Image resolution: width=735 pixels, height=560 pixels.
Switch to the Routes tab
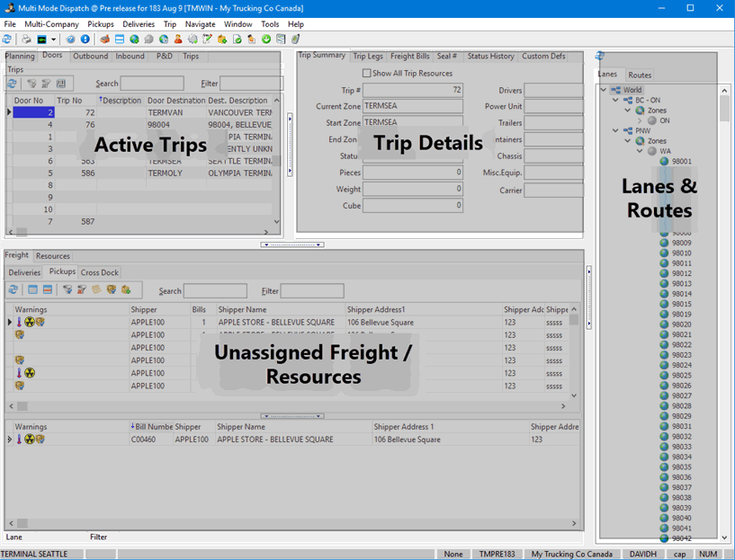640,76
